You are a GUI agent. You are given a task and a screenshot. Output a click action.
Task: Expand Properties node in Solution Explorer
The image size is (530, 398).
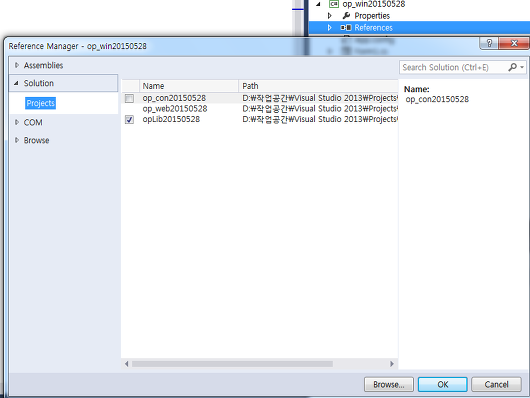tap(330, 16)
